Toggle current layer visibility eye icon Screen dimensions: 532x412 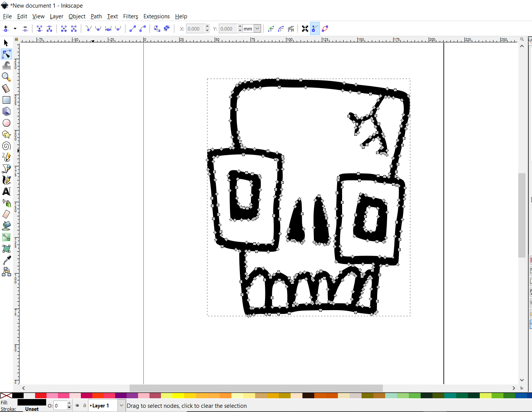point(77,406)
